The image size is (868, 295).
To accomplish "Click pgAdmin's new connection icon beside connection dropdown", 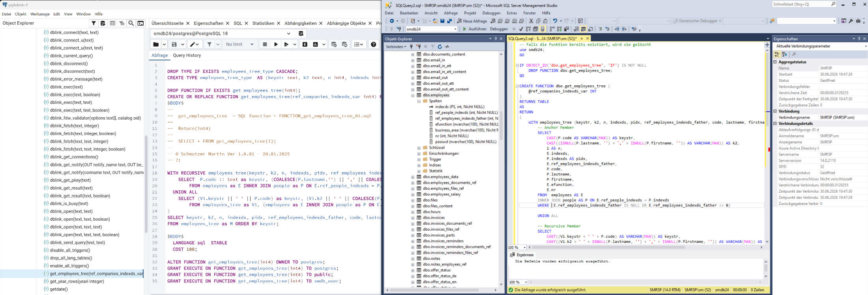I will click(x=301, y=34).
